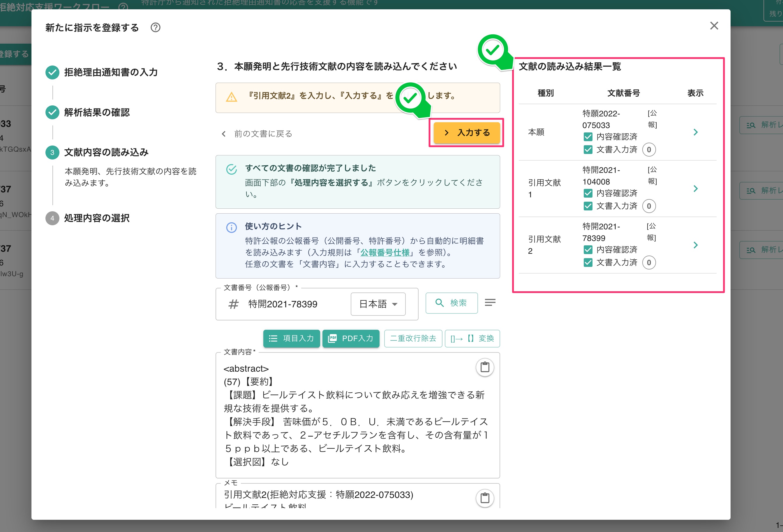This screenshot has height=532, width=783.
Task: Select step 解析結果の確認 in the stepper
Action: [88, 112]
